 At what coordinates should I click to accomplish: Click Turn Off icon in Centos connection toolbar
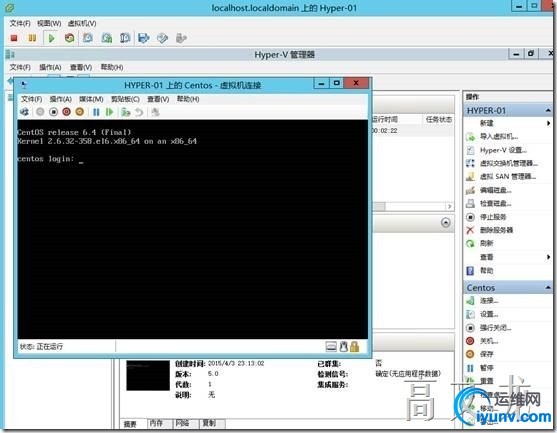[x=53, y=112]
